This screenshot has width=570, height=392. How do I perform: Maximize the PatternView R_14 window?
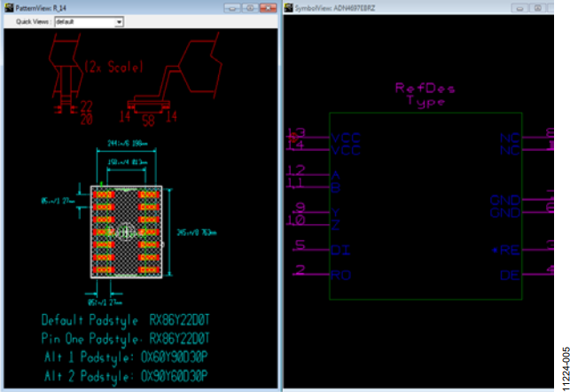pos(250,8)
